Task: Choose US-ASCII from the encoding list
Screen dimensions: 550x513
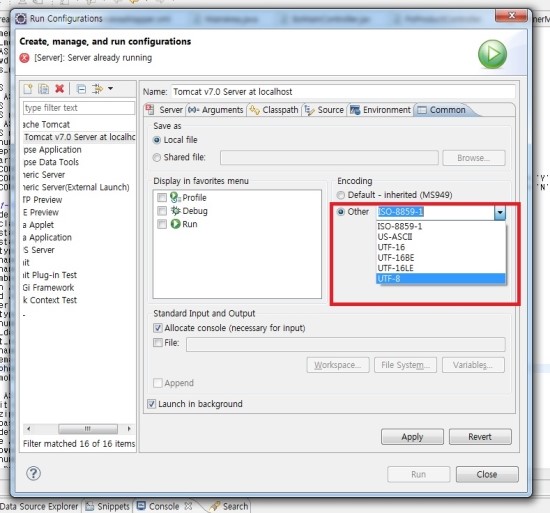Action: 441,237
